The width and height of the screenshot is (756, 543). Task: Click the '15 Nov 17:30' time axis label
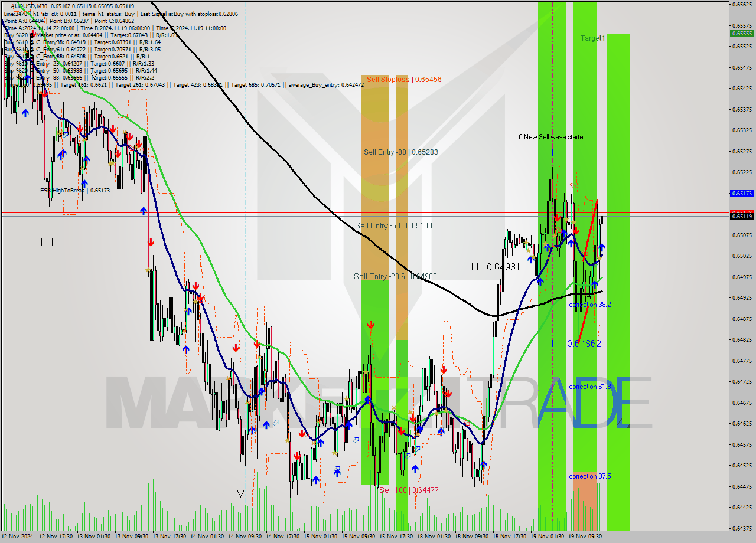click(x=396, y=537)
